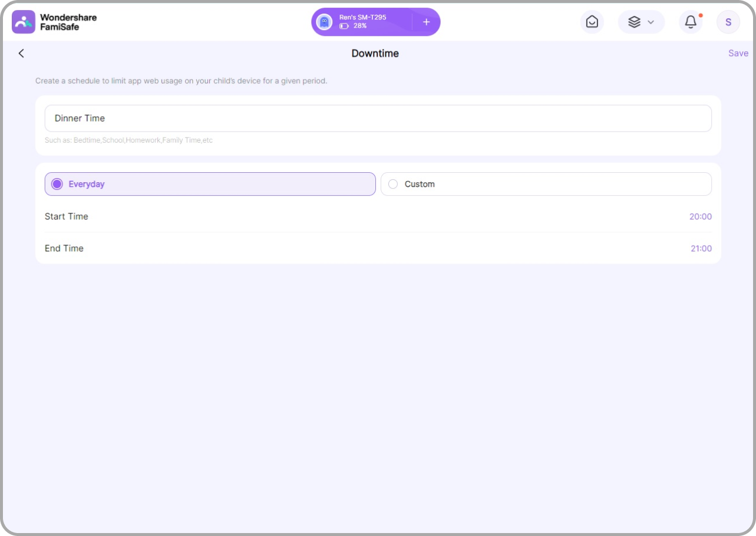
Task: Open the ghost avatar for Ren's SM-T295
Action: coord(324,22)
